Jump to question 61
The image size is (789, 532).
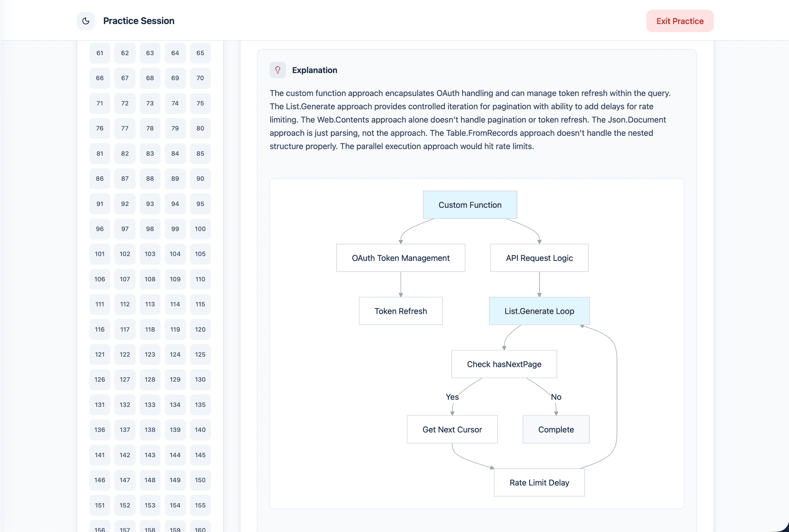(100, 53)
